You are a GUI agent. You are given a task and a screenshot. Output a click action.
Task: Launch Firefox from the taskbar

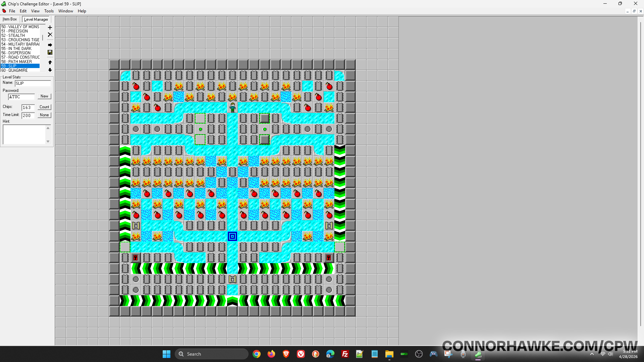coord(271,354)
